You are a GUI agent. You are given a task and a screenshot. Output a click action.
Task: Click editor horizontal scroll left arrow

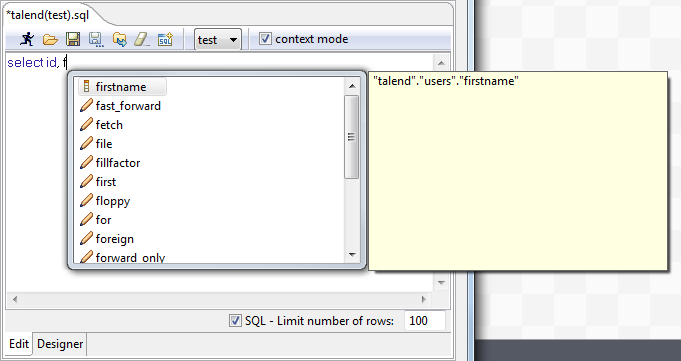15,299
